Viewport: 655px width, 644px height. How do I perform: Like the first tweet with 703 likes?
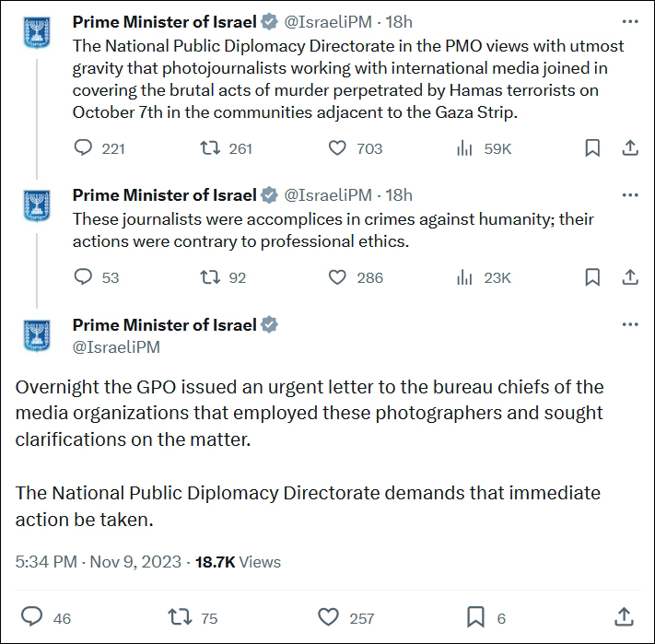(337, 148)
